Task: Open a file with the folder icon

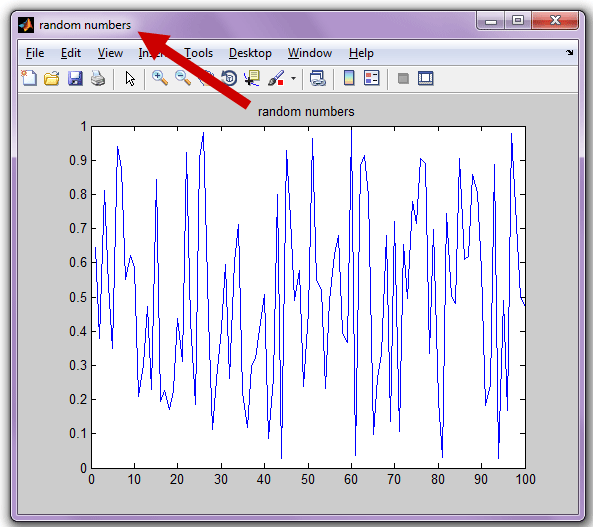Action: tap(52, 78)
